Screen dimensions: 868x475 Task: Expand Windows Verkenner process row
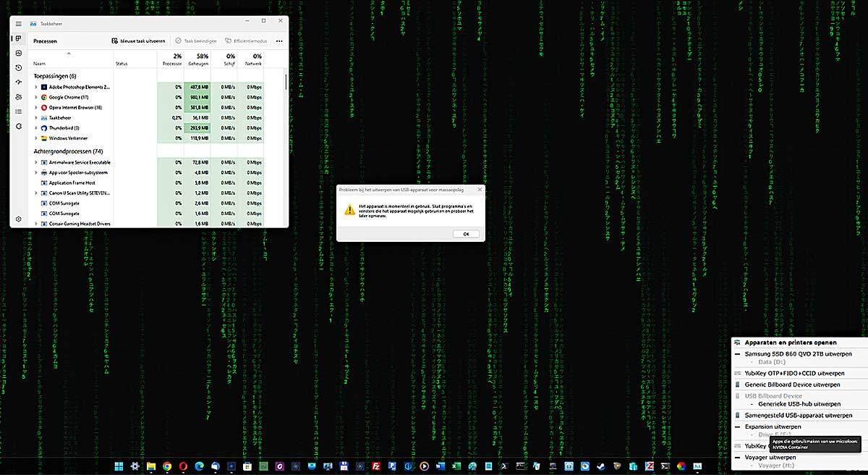coord(36,138)
